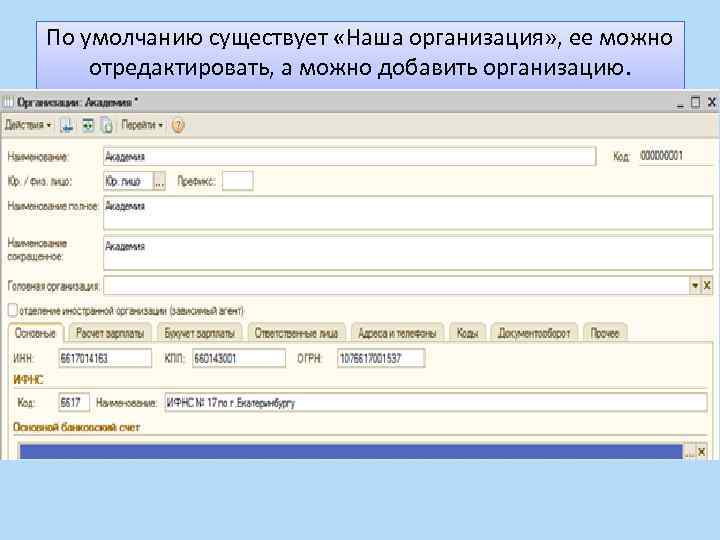Switch to the Адреса и телефоны tab
The width and height of the screenshot is (720, 540).
(x=397, y=333)
